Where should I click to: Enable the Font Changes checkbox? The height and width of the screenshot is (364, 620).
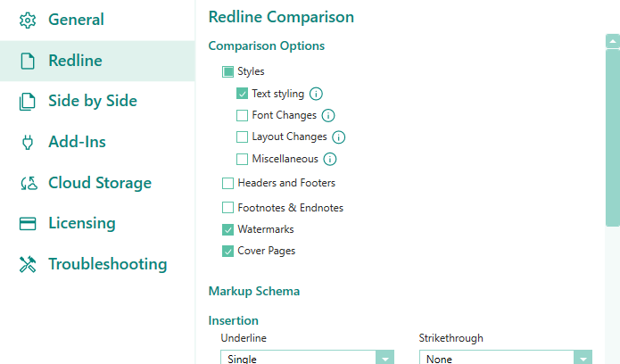tap(242, 115)
